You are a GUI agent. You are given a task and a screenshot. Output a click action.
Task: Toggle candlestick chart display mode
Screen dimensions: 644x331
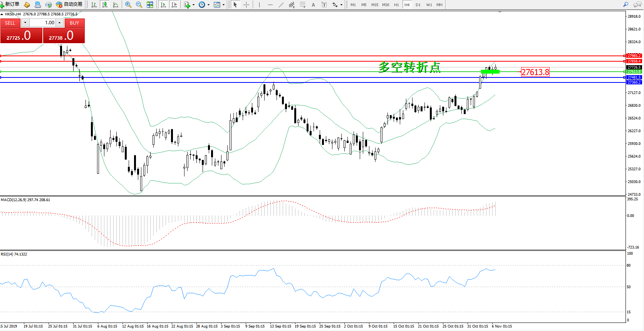[x=104, y=5]
